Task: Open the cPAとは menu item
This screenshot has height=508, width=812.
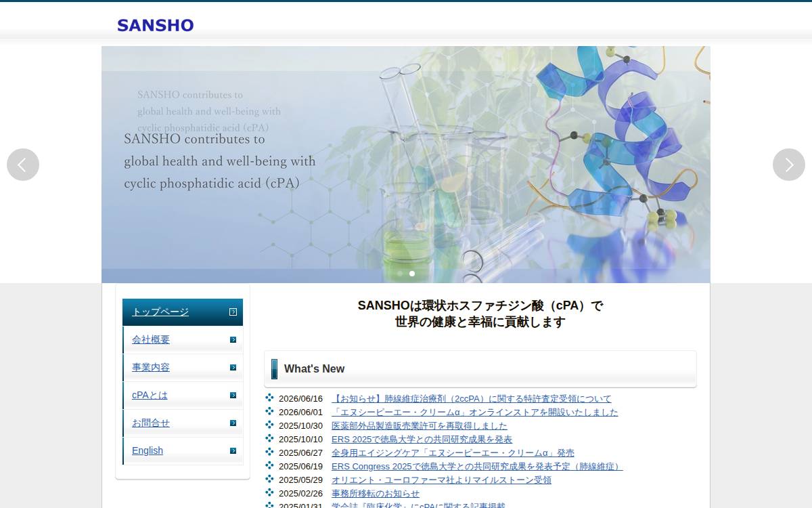Action: (x=183, y=396)
